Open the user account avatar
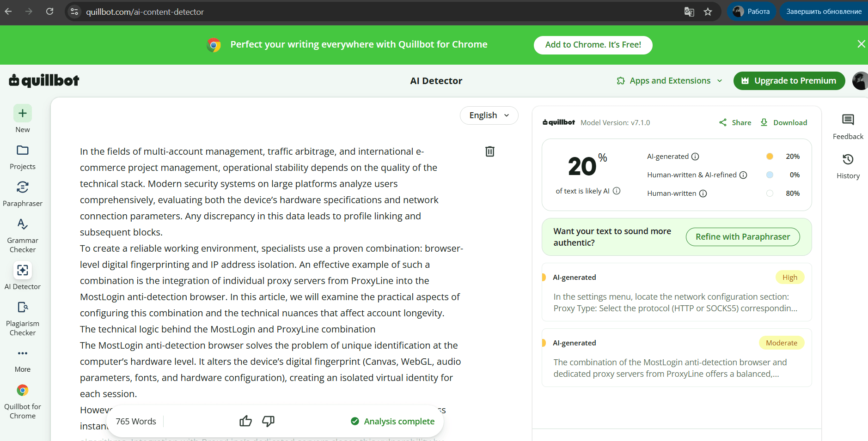868x441 pixels. (860, 81)
